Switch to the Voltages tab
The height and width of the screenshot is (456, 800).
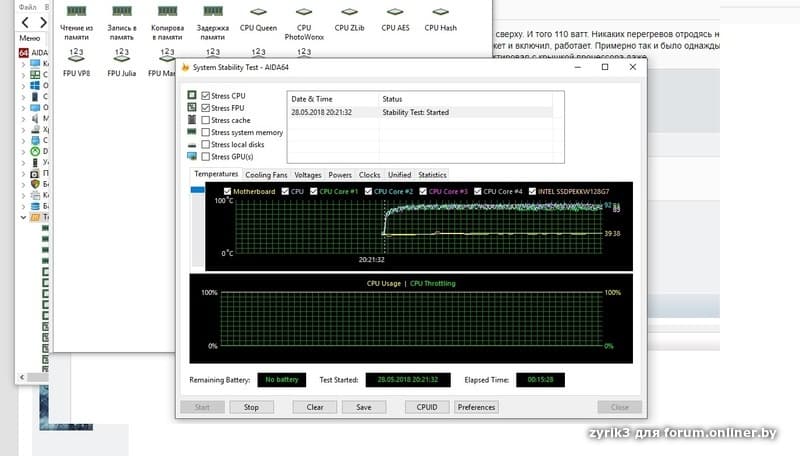pyautogui.click(x=308, y=175)
